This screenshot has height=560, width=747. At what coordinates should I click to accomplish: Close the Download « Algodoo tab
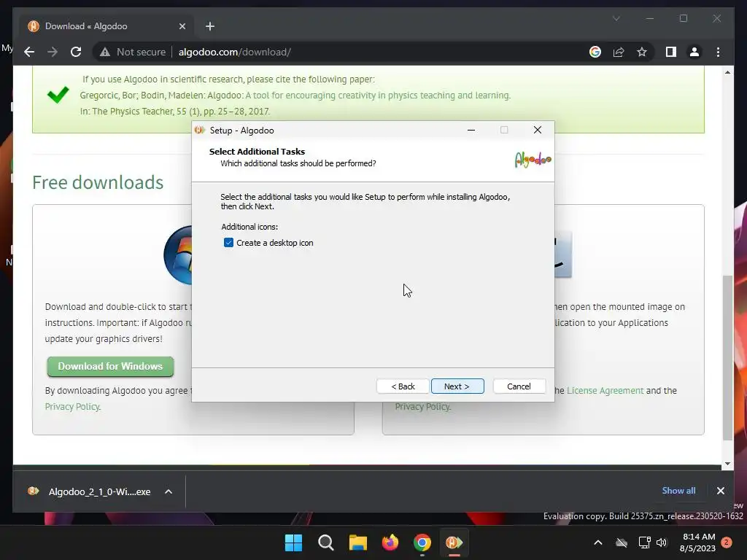pos(182,26)
